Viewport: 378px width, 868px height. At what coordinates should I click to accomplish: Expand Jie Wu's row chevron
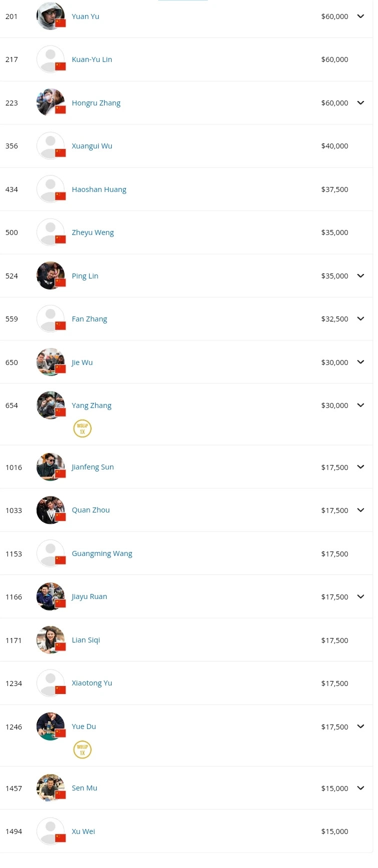[360, 362]
